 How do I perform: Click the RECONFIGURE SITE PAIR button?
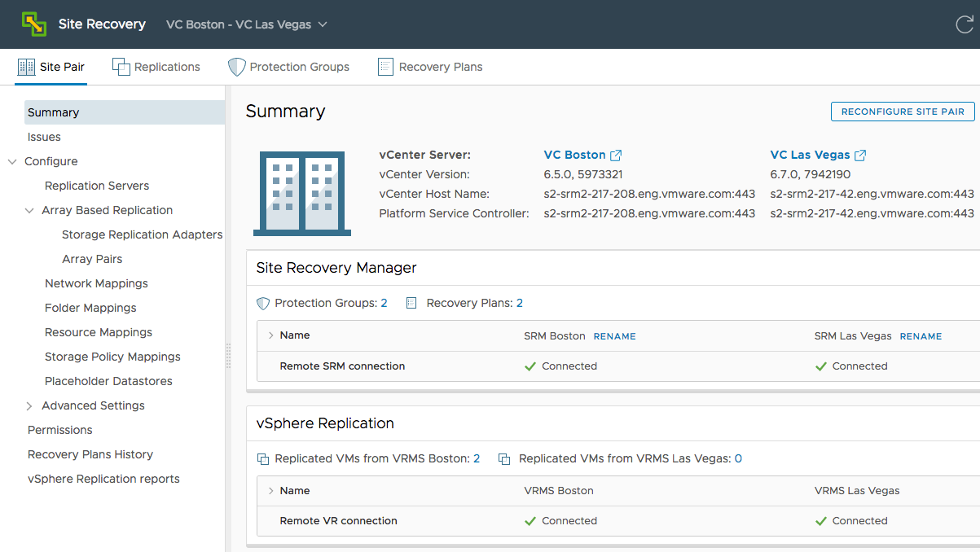click(x=902, y=112)
